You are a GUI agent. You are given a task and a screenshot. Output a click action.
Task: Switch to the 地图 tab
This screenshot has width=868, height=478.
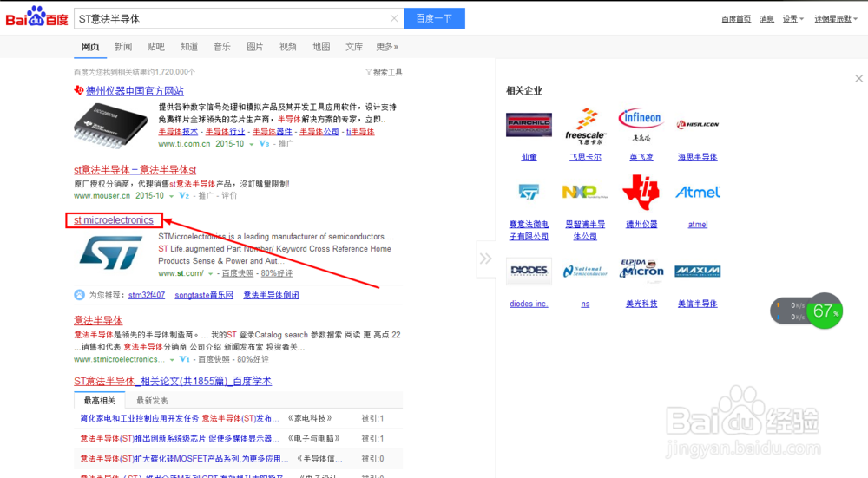[321, 47]
